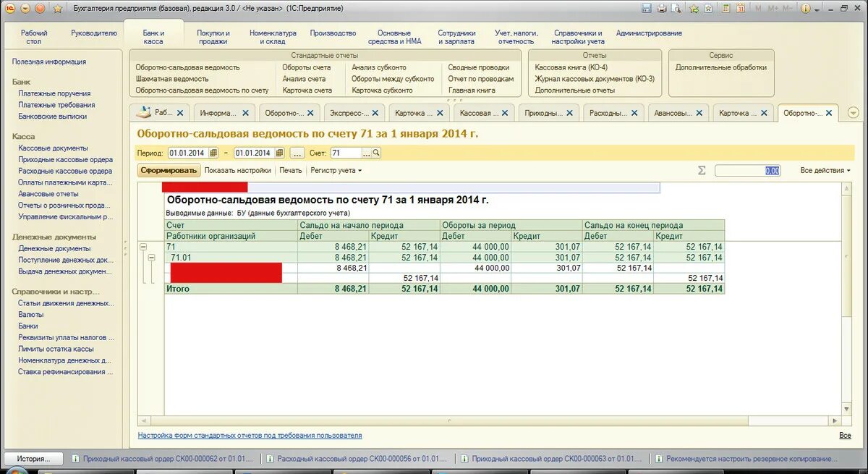This screenshot has width=868, height=474.
Task: Close the active Оборотно-... tab
Action: pyautogui.click(x=829, y=113)
